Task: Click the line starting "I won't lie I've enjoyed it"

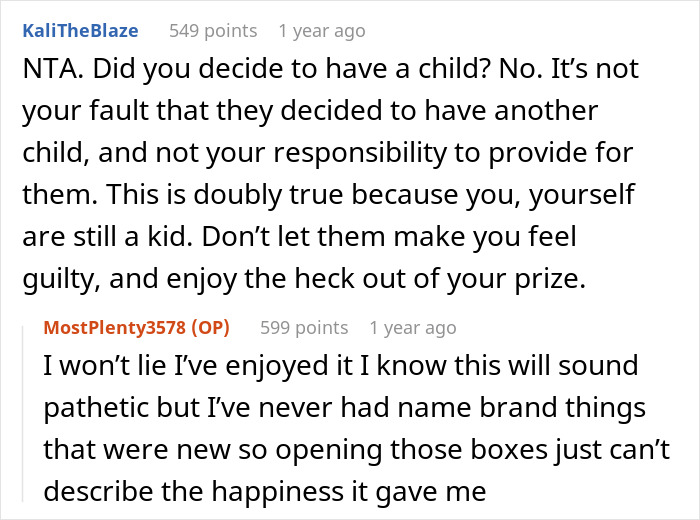Action: point(340,367)
